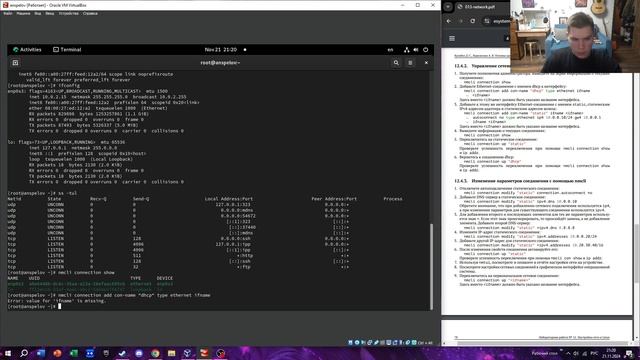
Task: Open the Машина menu in VirtualBox
Action: pos(23,13)
